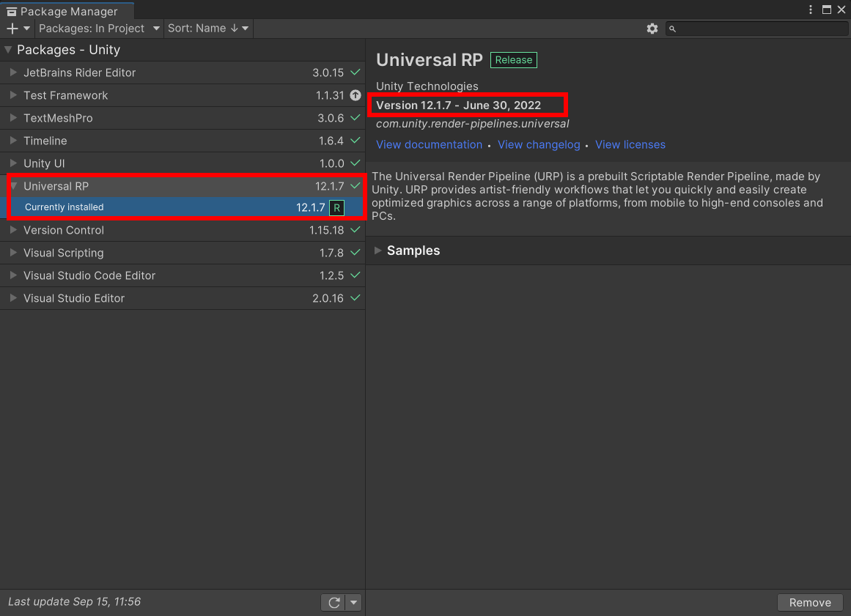
Task: Click the com.unity.render-pipelines.universal text
Action: coord(472,124)
